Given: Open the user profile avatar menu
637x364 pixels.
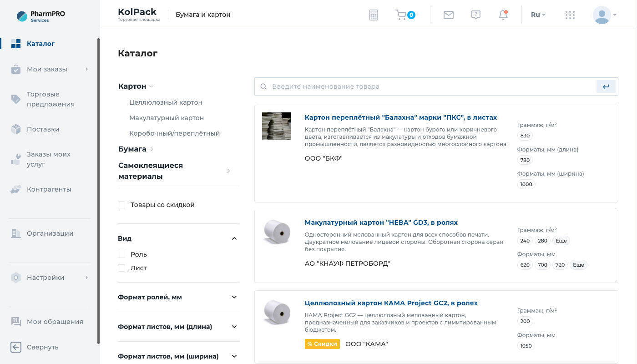Looking at the screenshot, I should pos(605,15).
